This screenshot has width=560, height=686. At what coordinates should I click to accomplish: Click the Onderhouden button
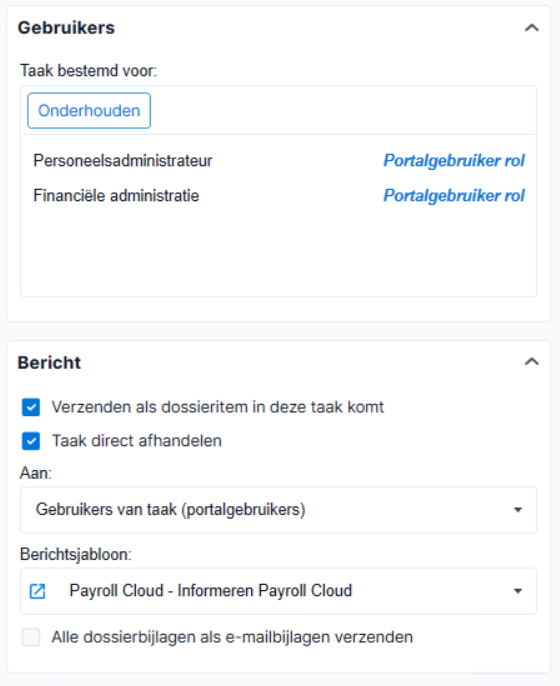click(x=89, y=111)
